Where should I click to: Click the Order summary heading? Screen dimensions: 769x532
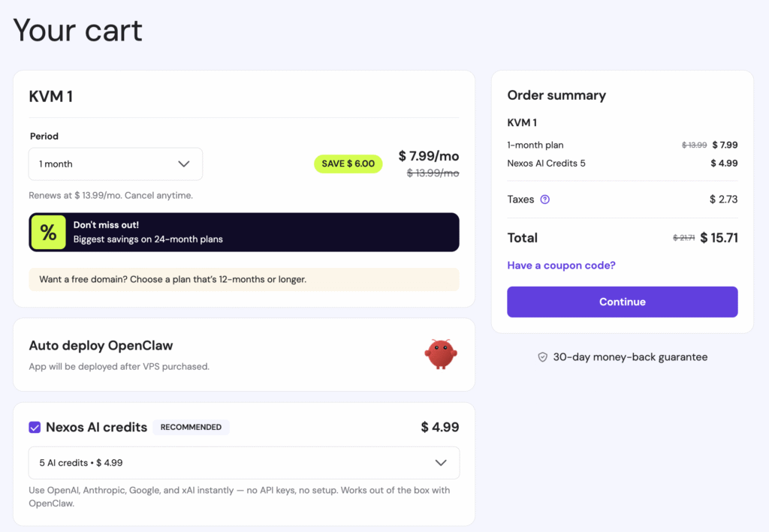click(x=556, y=95)
